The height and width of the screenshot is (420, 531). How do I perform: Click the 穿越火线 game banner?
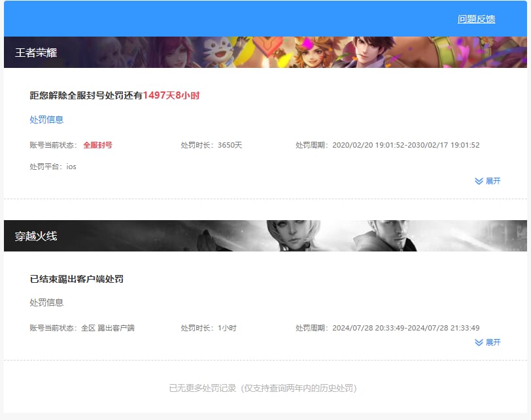coord(265,236)
